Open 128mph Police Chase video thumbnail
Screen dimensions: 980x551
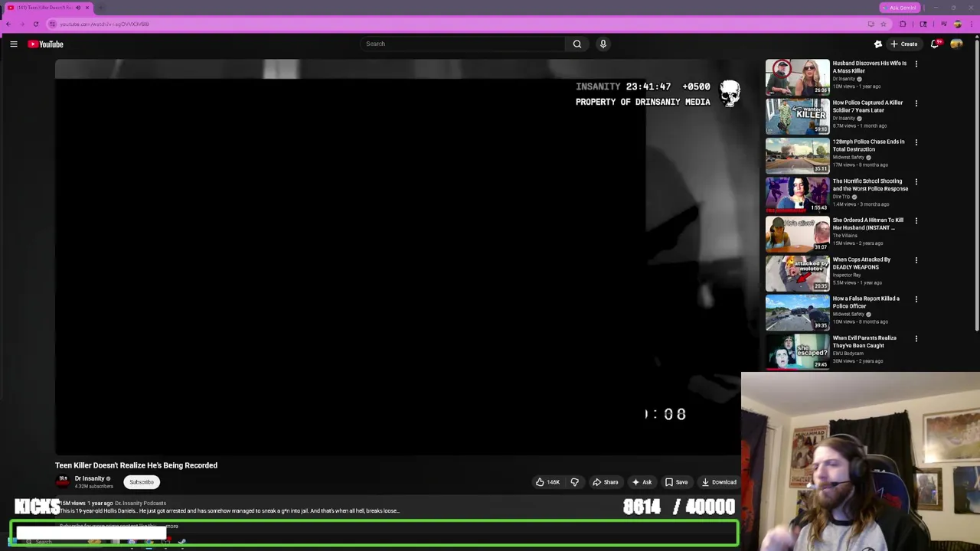tap(797, 155)
